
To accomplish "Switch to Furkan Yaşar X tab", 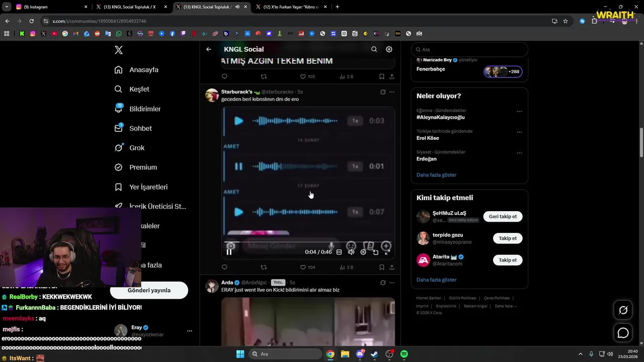I will pos(291,7).
